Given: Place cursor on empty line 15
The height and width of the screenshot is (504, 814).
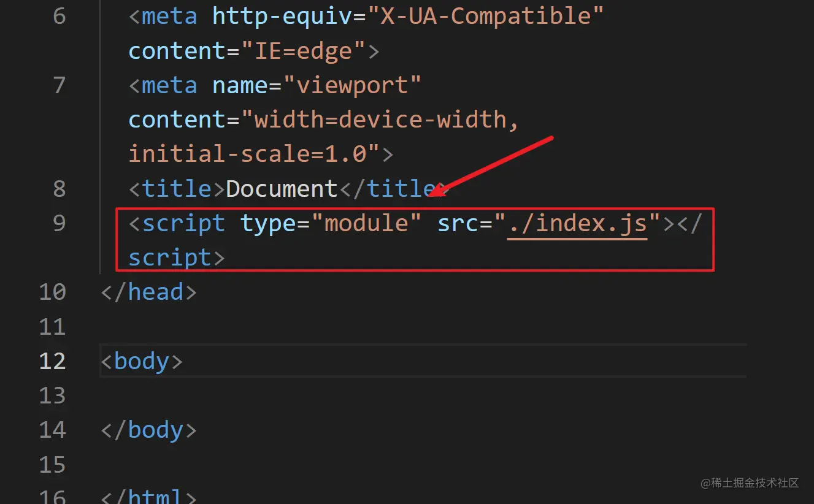Looking at the screenshot, I should tap(423, 464).
